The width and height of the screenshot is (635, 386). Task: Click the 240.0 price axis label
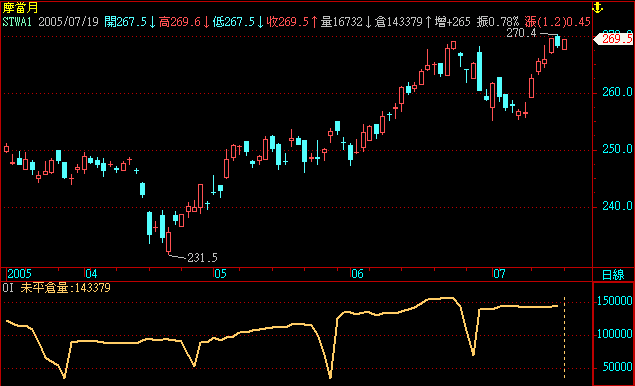pos(617,207)
